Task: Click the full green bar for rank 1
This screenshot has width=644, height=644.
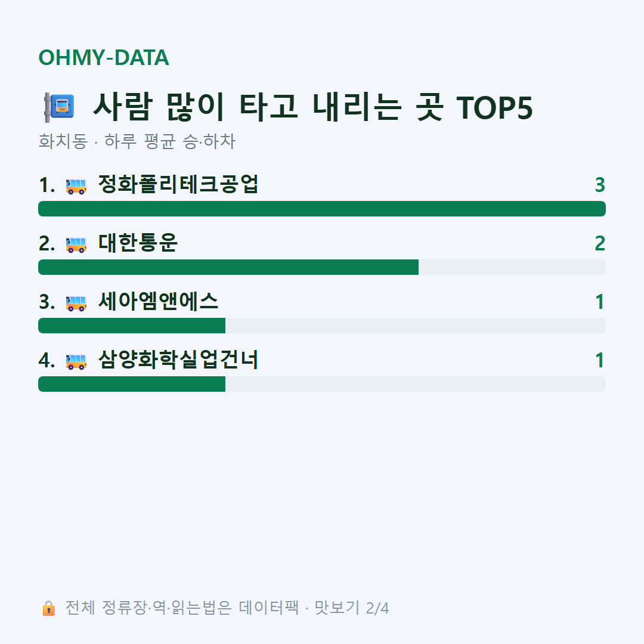Action: 322,209
